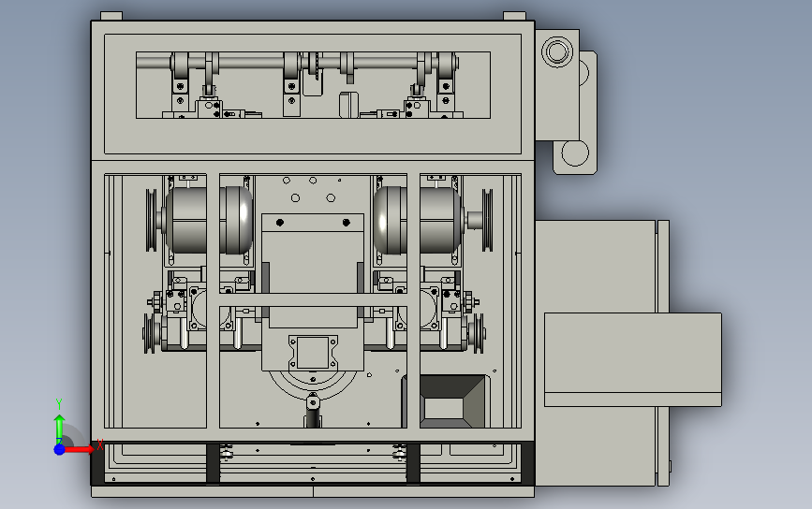Select the left motor cylinder in the model
Image resolution: width=812 pixels, height=509 pixels.
pyautogui.click(x=209, y=220)
